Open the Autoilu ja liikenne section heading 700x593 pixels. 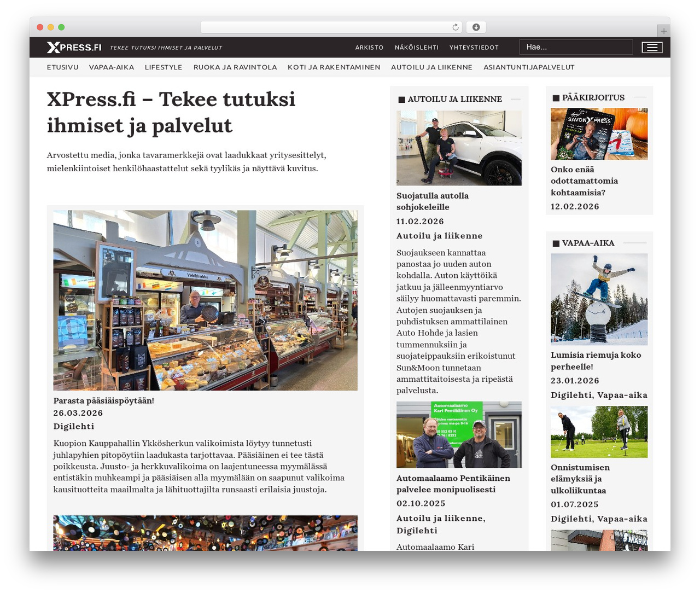(455, 99)
